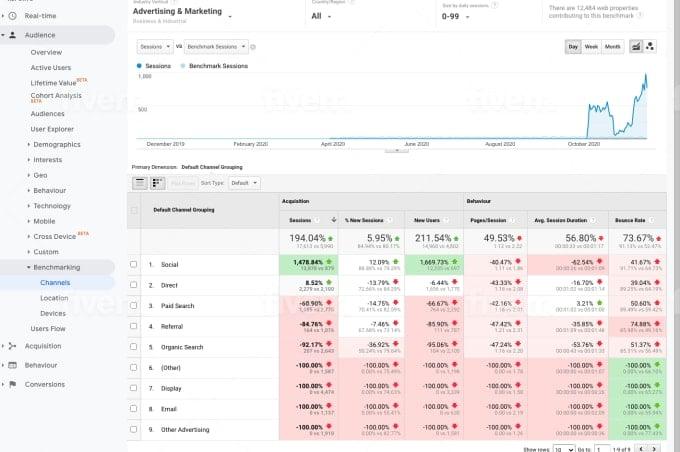Open the Benchmark Sessions metric dropdown

216,47
